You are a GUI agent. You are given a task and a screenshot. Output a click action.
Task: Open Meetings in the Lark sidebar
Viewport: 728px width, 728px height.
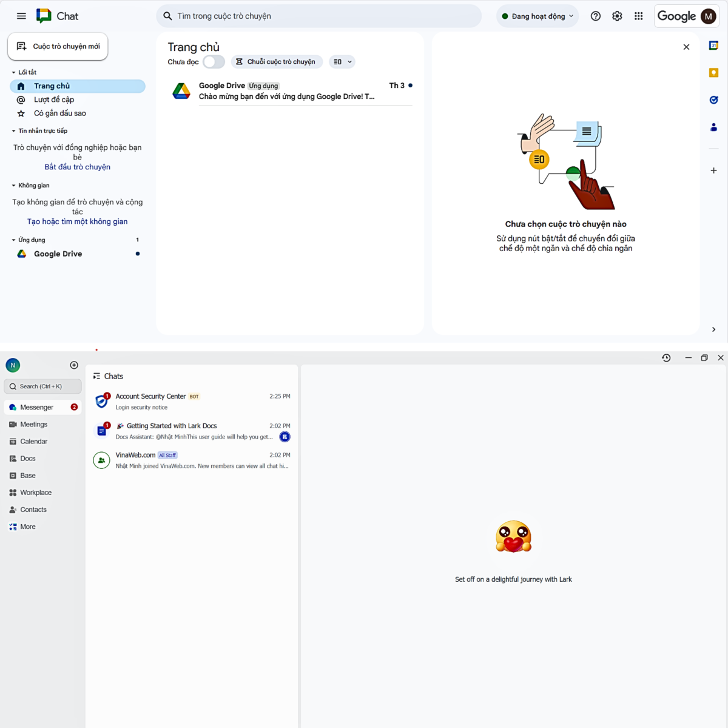pyautogui.click(x=33, y=424)
